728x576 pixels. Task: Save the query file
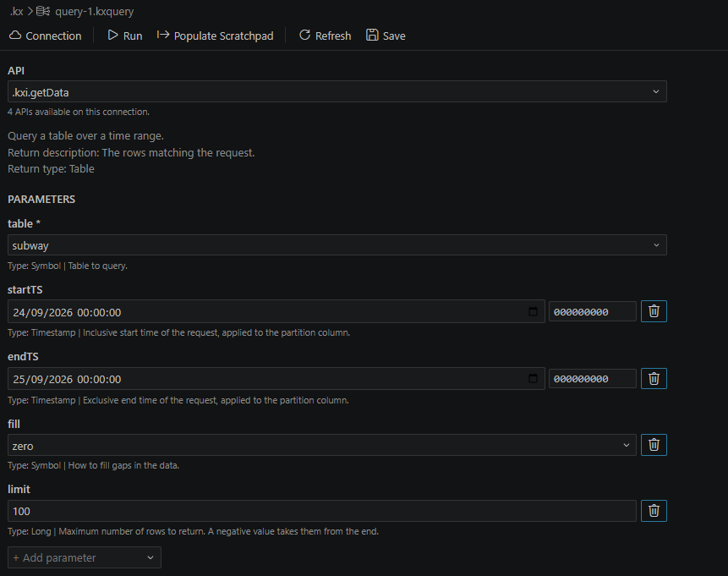[386, 36]
